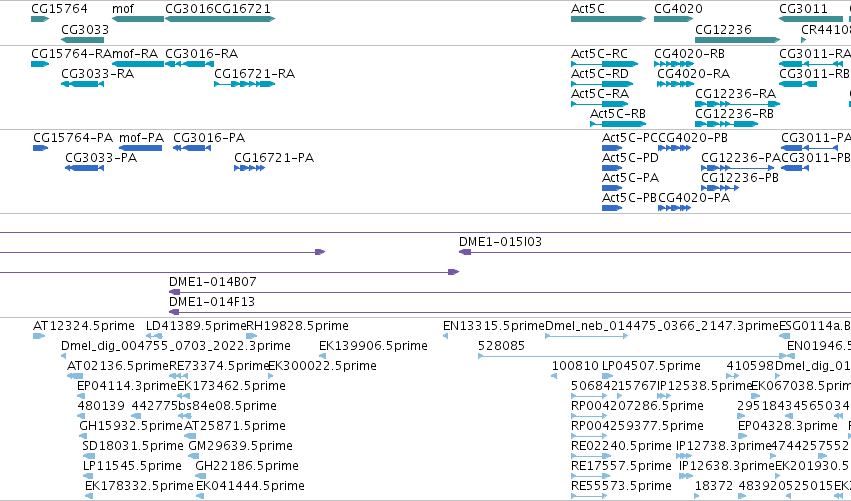The height and width of the screenshot is (501, 851).
Task: Open EST EP04114.3prime
Action: 127,386
